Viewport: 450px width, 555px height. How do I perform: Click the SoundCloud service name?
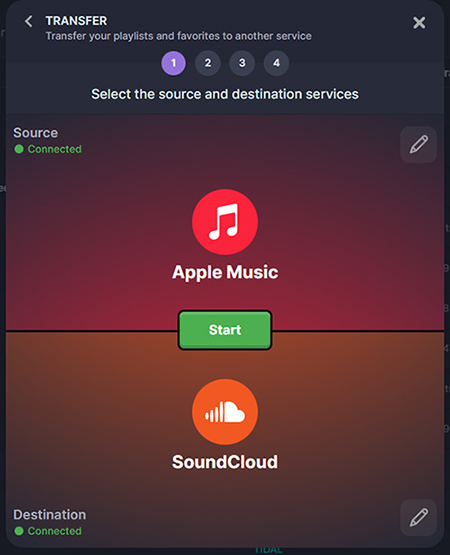click(225, 462)
